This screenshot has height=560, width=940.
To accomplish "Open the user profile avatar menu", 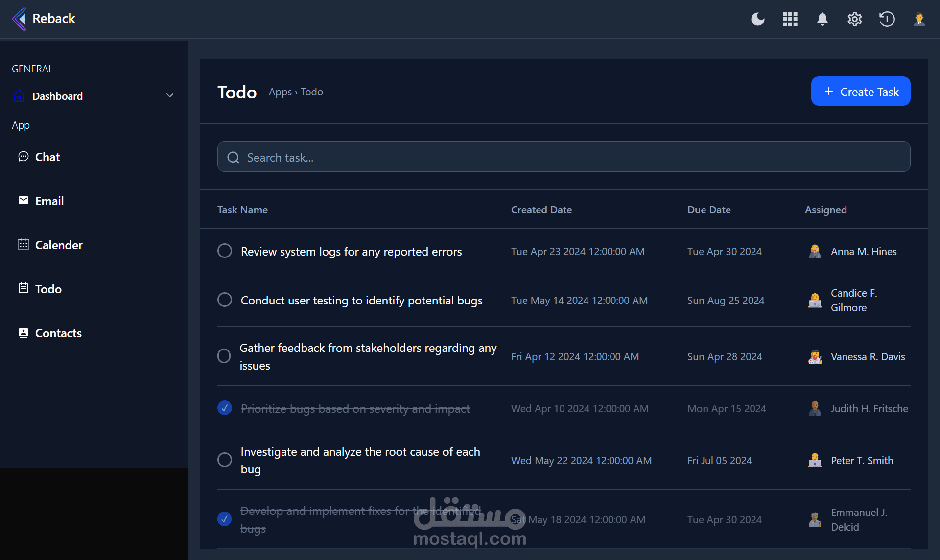I will 919,19.
